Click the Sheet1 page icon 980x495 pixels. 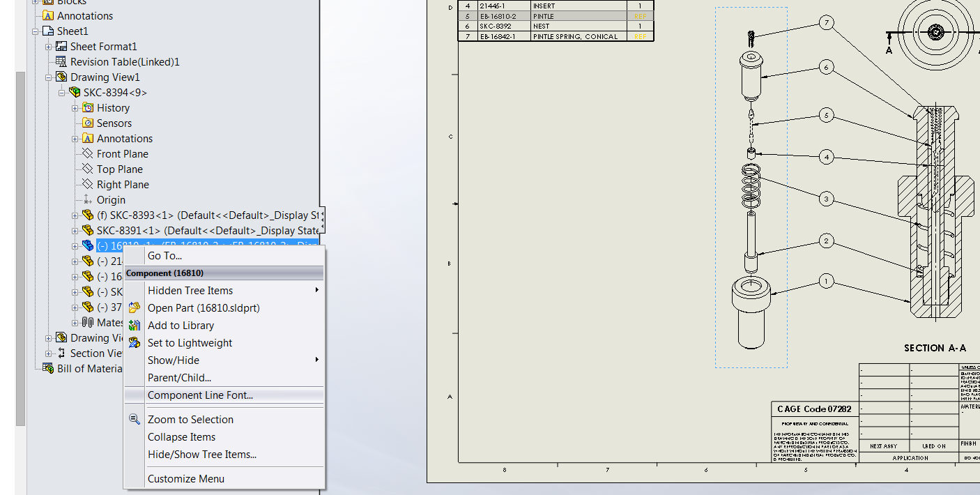point(48,31)
